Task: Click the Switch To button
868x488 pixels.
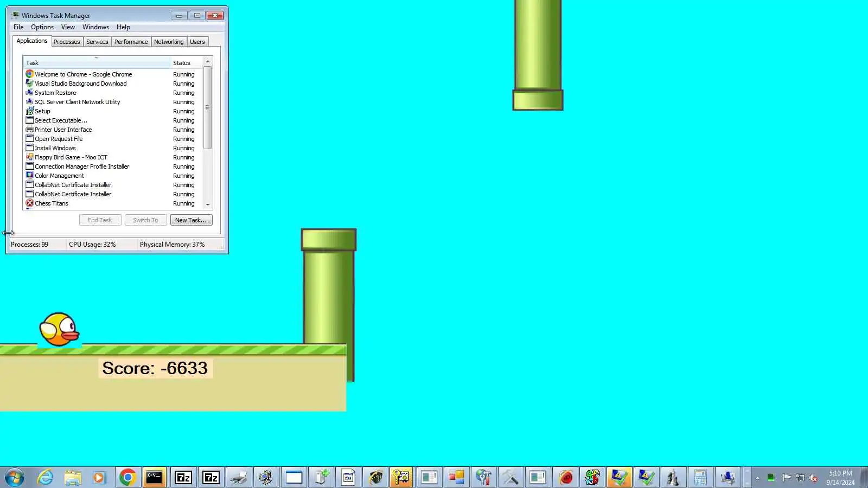Action: pyautogui.click(x=145, y=220)
